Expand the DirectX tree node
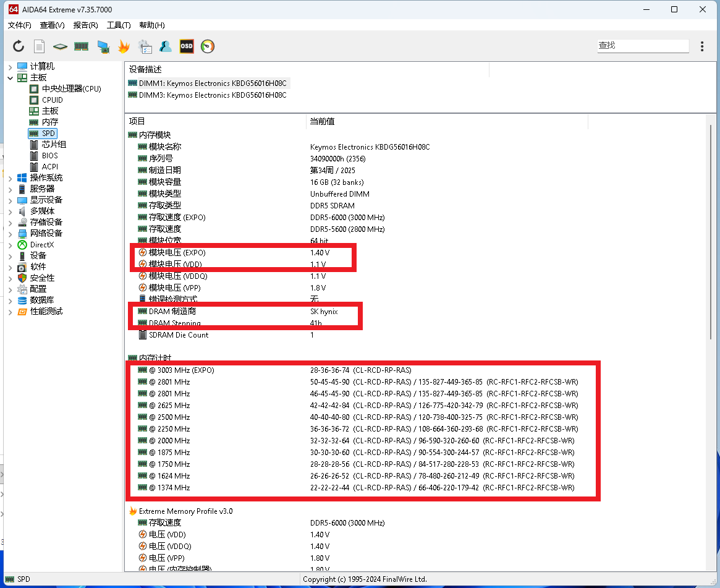The height and width of the screenshot is (588, 720). pyautogui.click(x=10, y=245)
